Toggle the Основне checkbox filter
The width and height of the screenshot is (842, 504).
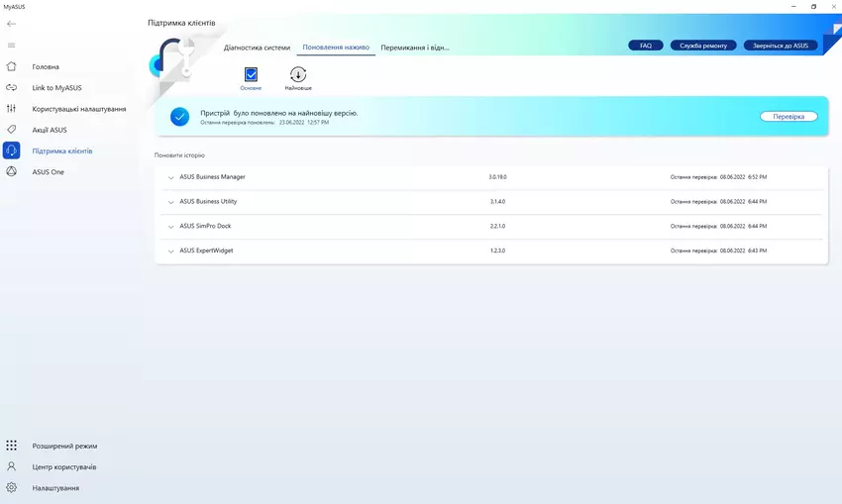(251, 74)
